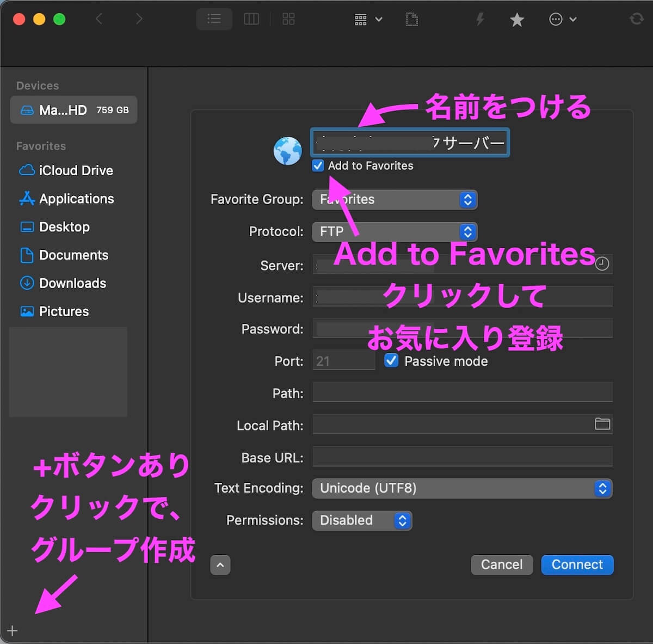The height and width of the screenshot is (644, 653).
Task: Click the plus button to create group
Action: click(x=13, y=630)
